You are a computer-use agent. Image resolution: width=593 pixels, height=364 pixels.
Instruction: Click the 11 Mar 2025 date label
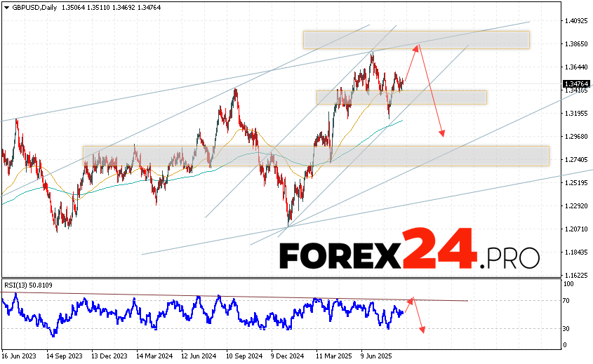point(333,356)
